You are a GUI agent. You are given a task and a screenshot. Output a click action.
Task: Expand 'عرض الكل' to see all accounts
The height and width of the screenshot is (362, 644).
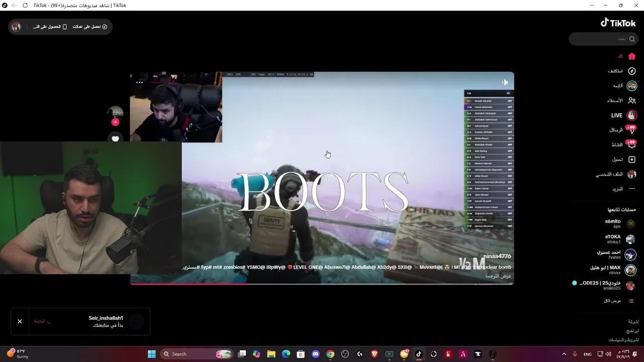tap(619, 301)
